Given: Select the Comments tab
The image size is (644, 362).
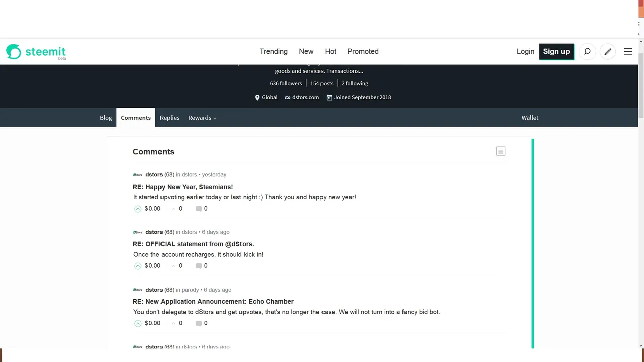Looking at the screenshot, I should 136,118.
